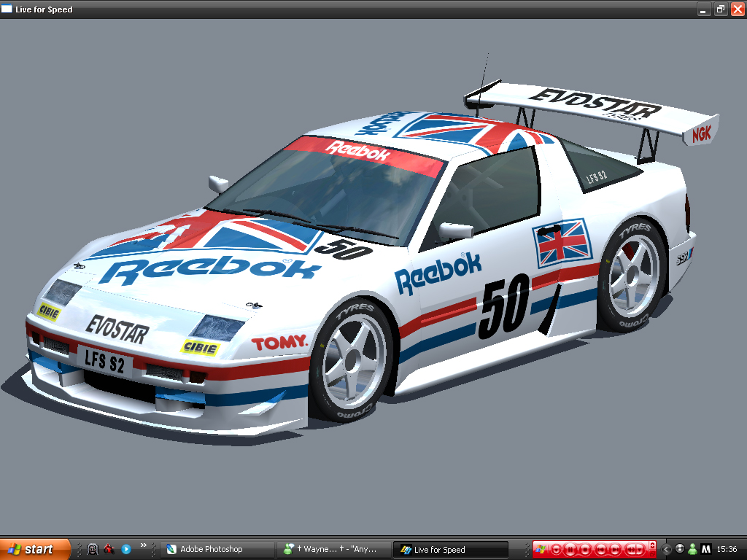Pause playback in media toolbar
The image size is (747, 560).
(570, 550)
